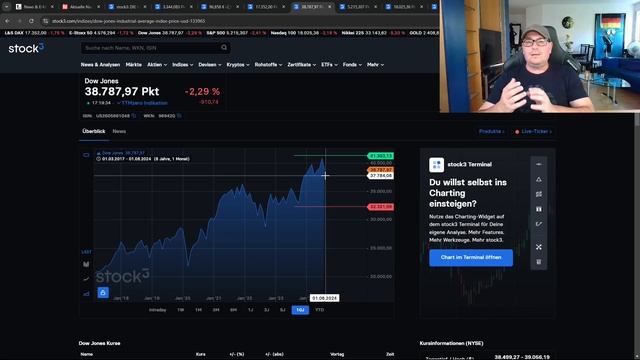Switch chart range to 3J
This screenshot has height=360, width=640.
coord(266,310)
